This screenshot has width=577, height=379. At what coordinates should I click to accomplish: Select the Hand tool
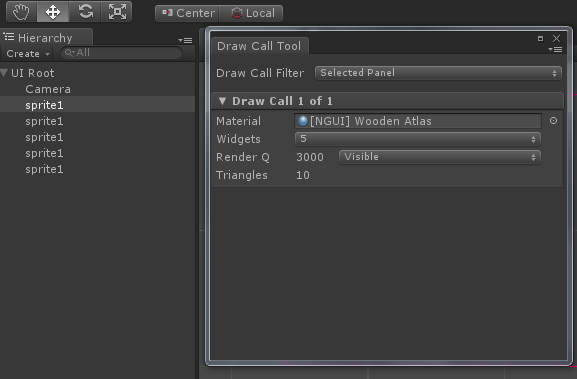[21, 12]
